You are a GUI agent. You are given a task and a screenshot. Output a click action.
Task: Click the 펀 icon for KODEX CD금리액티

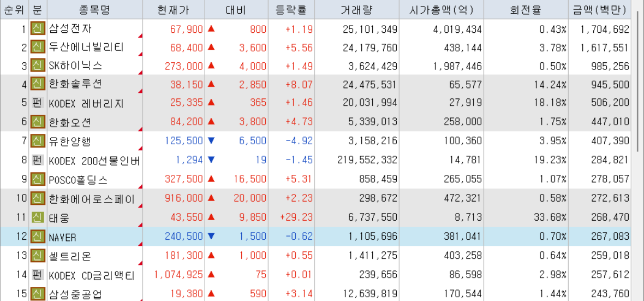coord(38,275)
